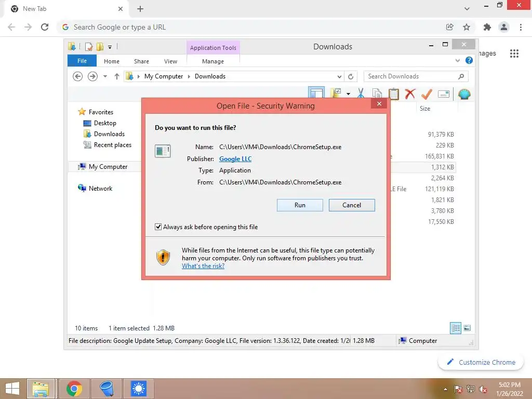532x399 pixels.
Task: Bookmark this tab with the star icon
Action: click(467, 27)
